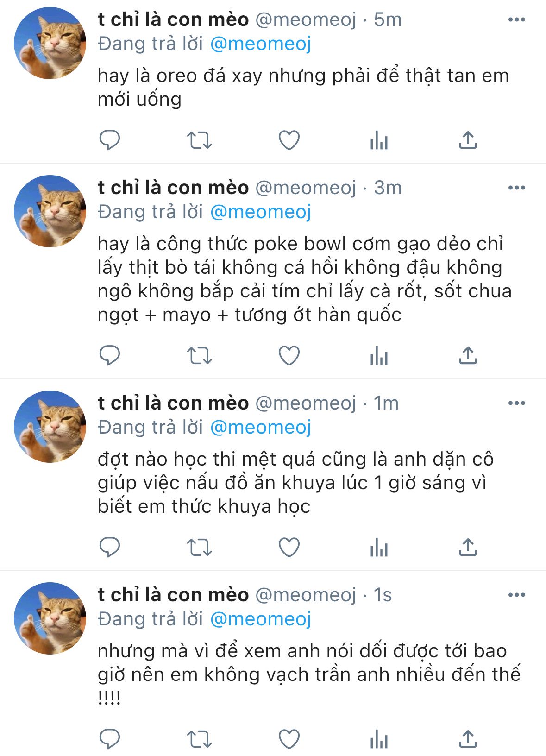Open cat avatar of the 3m tweet
Screen dimensions: 546x756
50,211
